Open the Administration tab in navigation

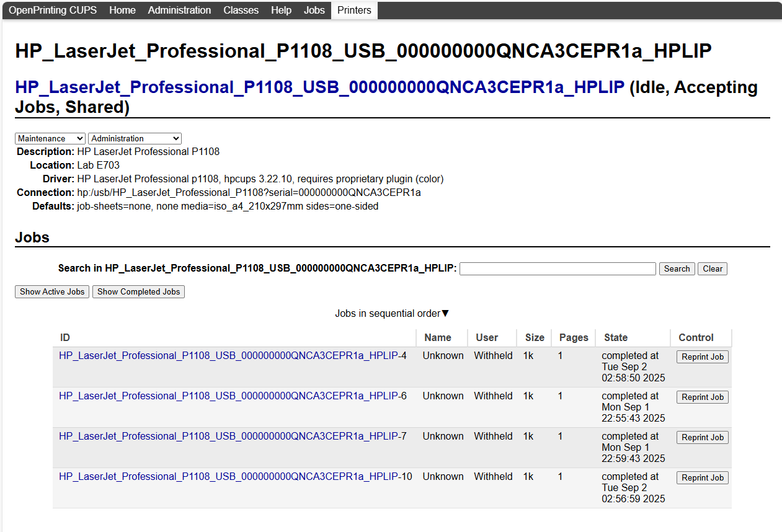179,11
